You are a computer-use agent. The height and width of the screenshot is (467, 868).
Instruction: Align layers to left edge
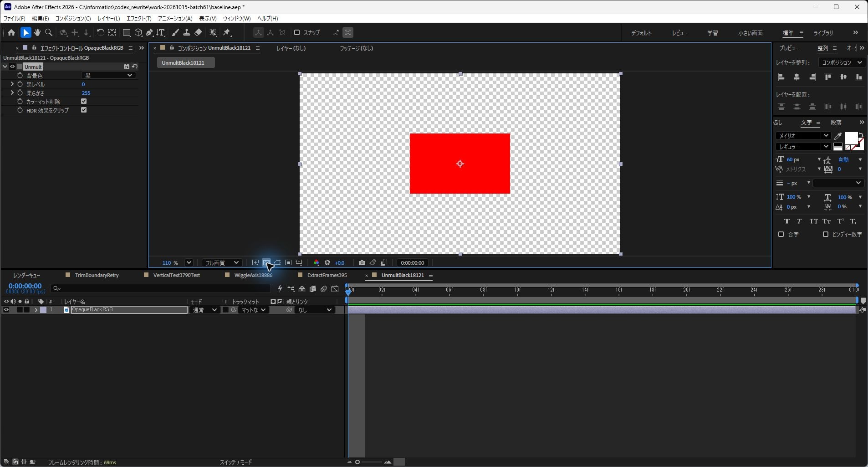pos(781,77)
